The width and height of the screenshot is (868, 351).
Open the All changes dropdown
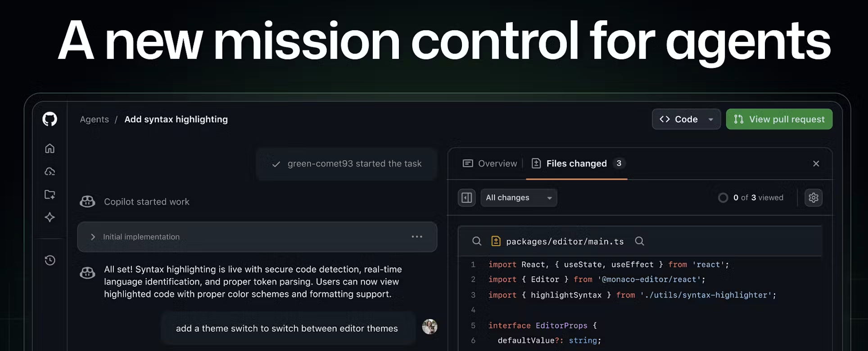pyautogui.click(x=519, y=198)
